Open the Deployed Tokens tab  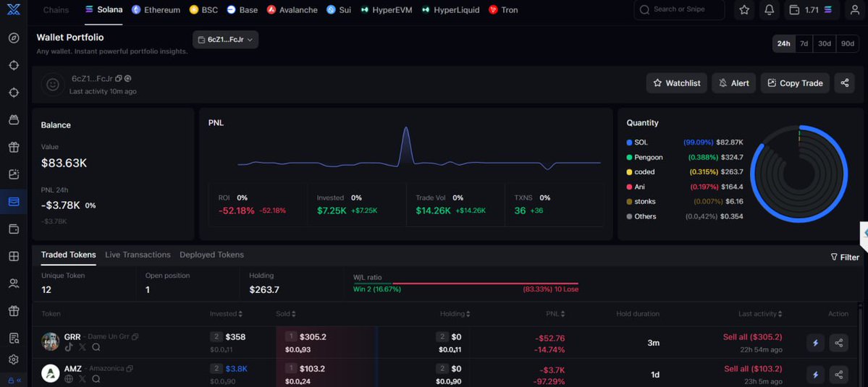pos(211,255)
